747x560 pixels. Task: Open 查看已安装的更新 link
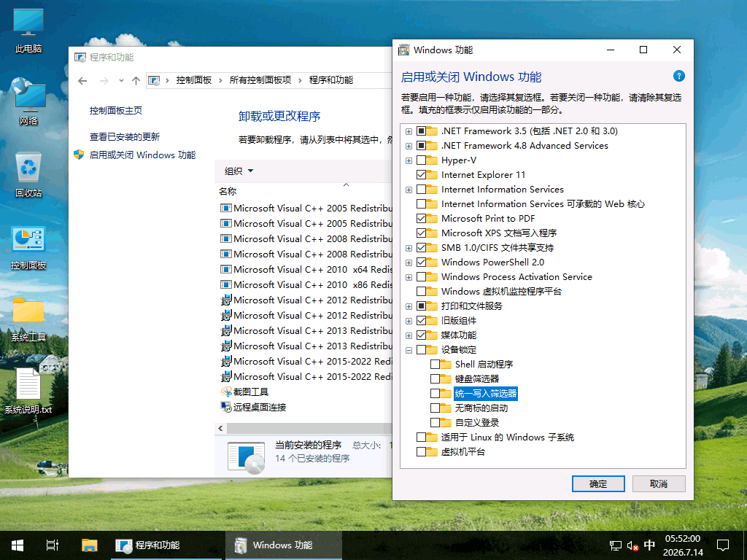[124, 136]
